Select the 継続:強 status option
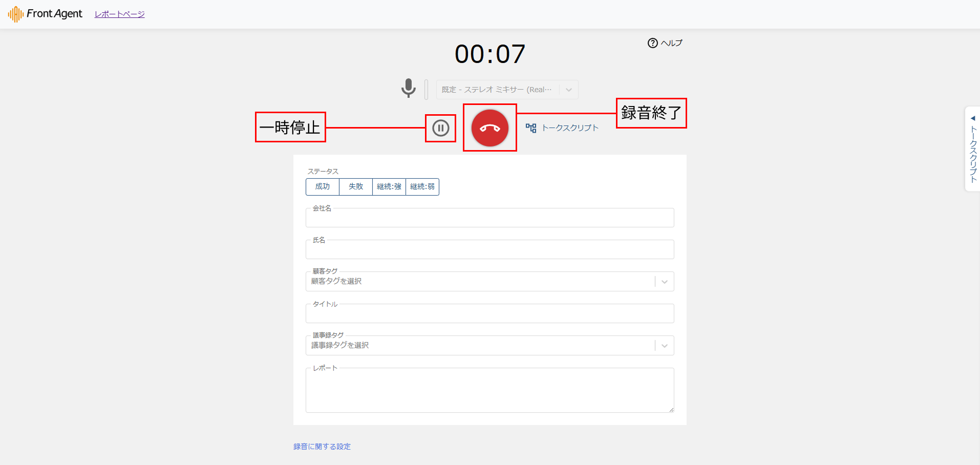 coord(389,187)
